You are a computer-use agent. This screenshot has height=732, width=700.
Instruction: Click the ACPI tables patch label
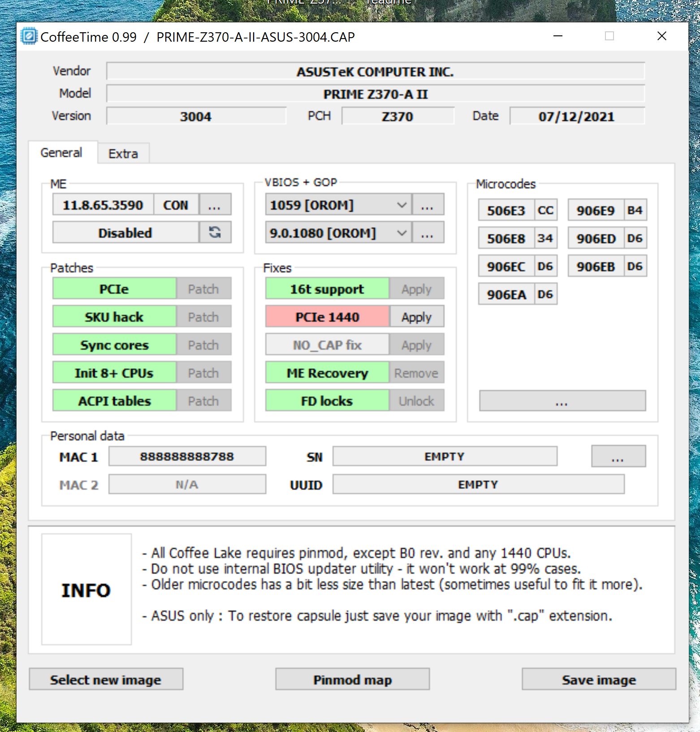click(x=114, y=400)
